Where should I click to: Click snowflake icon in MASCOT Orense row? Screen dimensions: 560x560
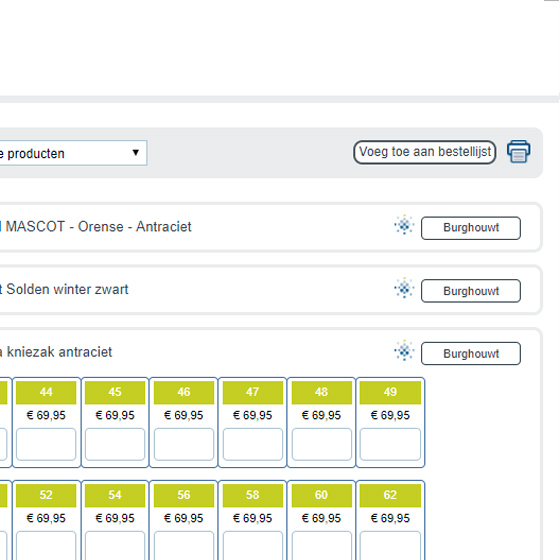click(x=404, y=225)
